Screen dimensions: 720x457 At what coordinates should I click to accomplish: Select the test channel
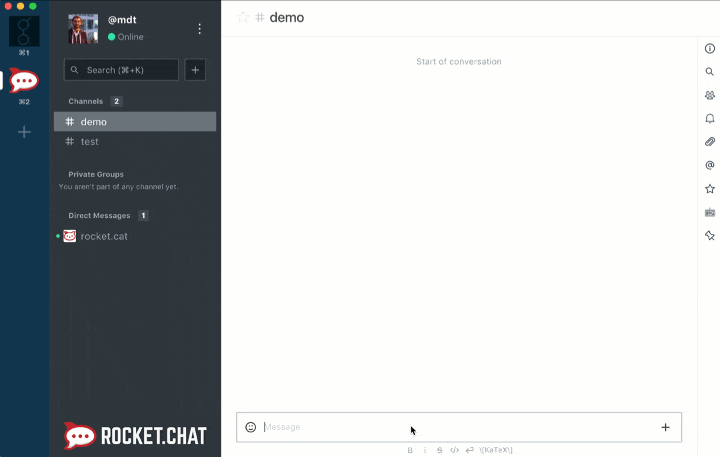click(x=135, y=141)
